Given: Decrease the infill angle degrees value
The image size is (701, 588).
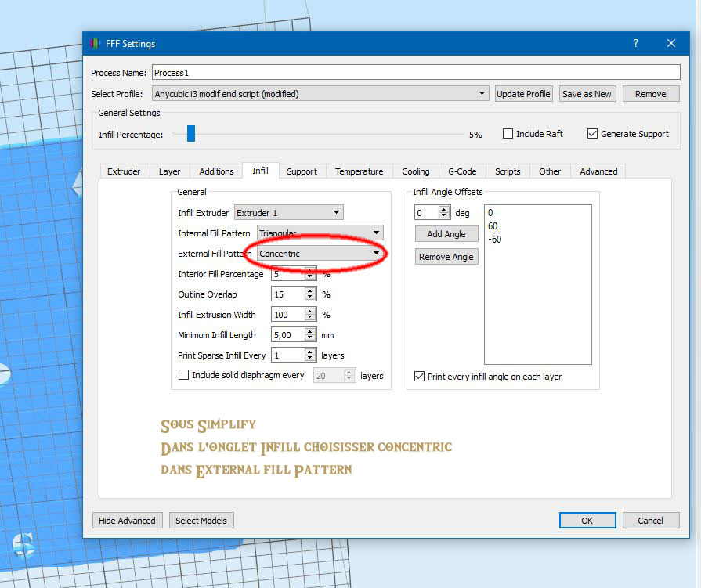Looking at the screenshot, I should pos(443,216).
